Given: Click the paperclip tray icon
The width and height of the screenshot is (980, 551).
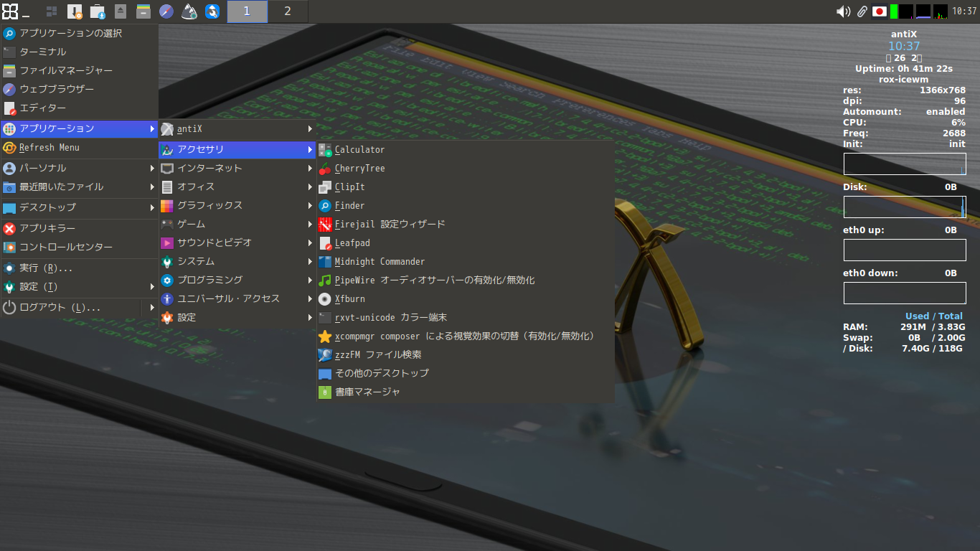Looking at the screenshot, I should pyautogui.click(x=862, y=11).
